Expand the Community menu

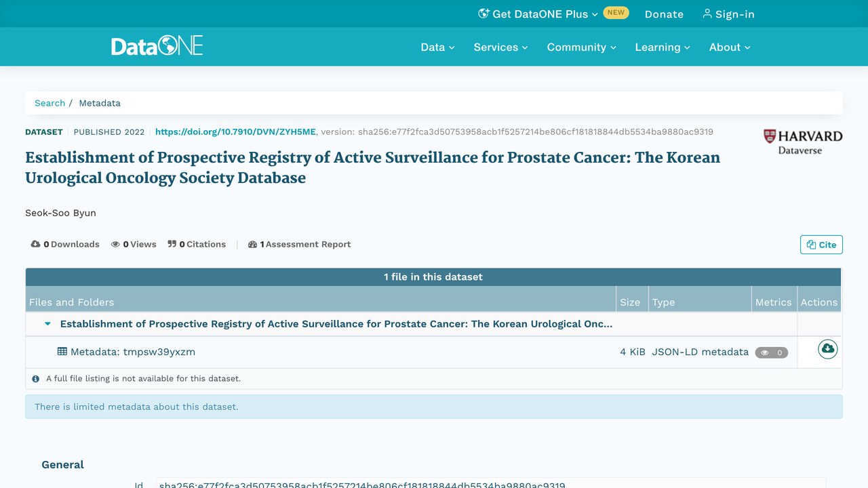pos(581,47)
